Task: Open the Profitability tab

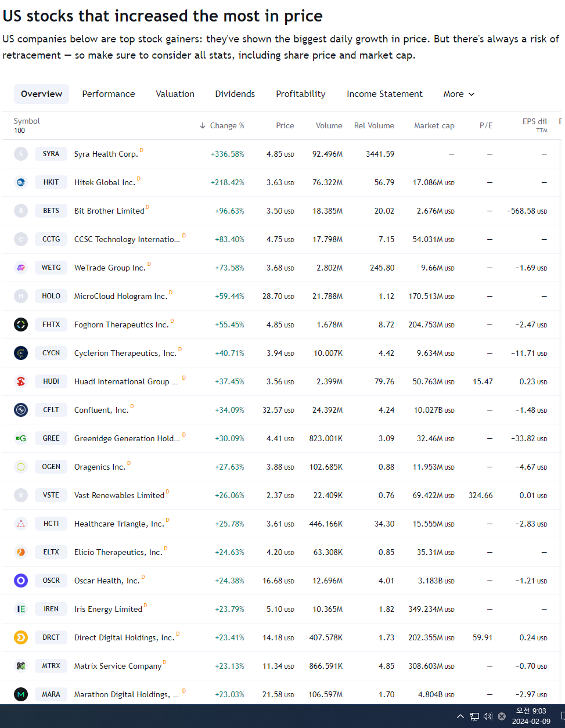Action: click(x=301, y=94)
